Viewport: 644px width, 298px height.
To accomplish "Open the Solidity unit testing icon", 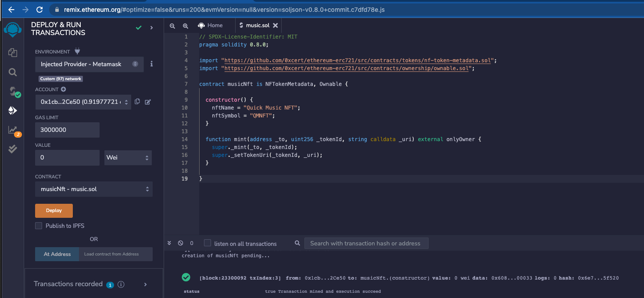I will point(13,149).
